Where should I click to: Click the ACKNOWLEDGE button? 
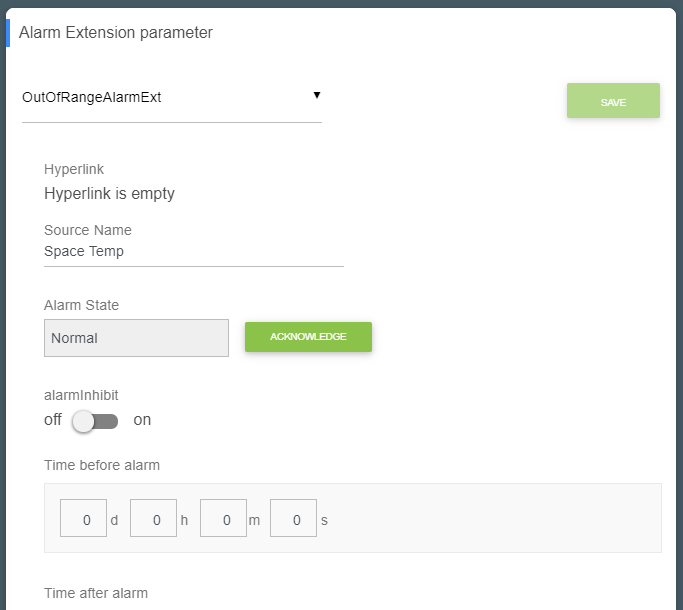(308, 337)
